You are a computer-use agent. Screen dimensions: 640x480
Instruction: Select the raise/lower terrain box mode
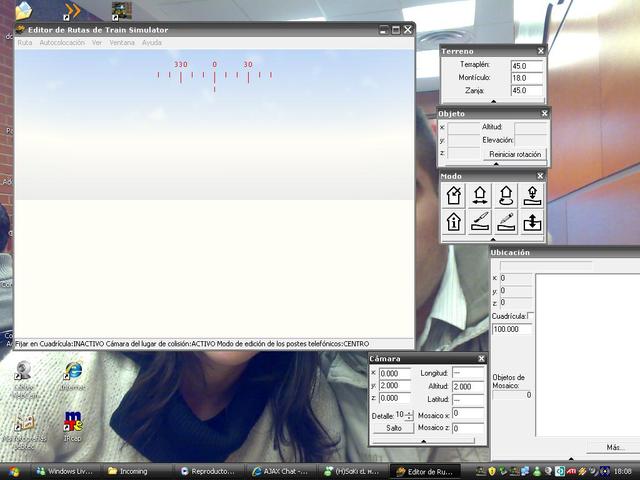click(532, 222)
